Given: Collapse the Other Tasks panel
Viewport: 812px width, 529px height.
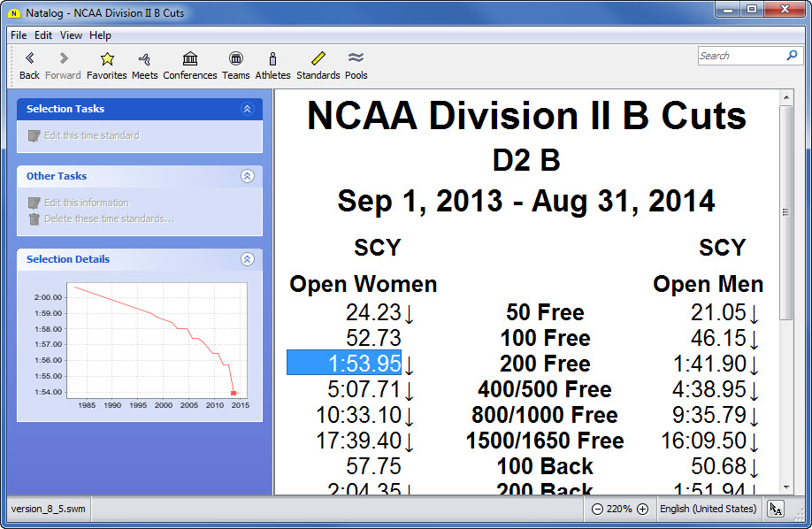Looking at the screenshot, I should 248,176.
